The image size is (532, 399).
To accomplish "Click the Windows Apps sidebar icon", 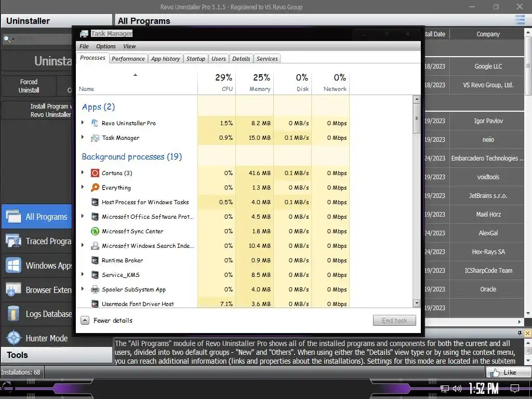I will [x=14, y=265].
